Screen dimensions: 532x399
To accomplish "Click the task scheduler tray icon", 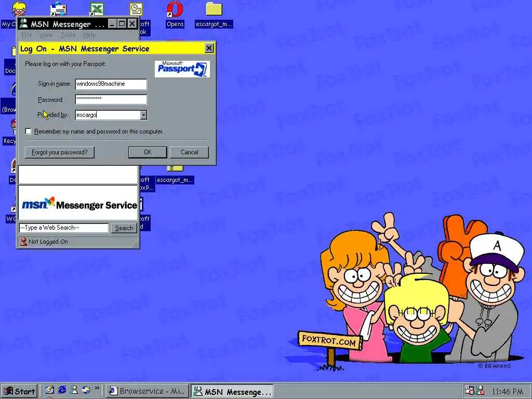I will 469,391.
